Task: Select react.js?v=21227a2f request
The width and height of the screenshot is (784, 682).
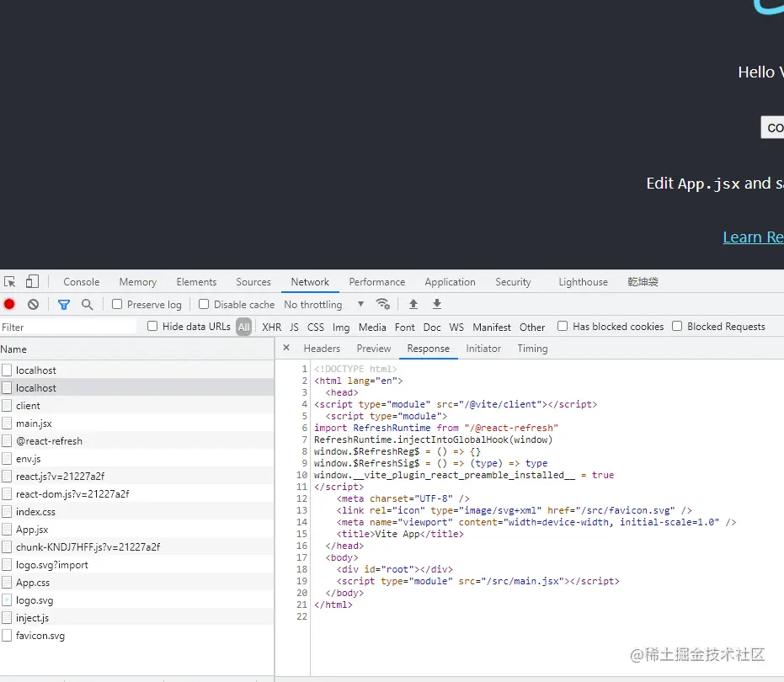Action: tap(137, 477)
